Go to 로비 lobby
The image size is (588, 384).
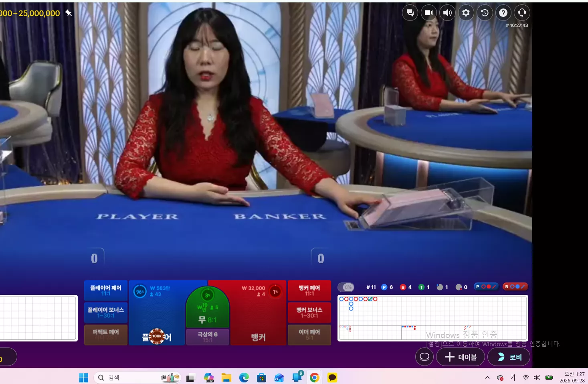(509, 357)
